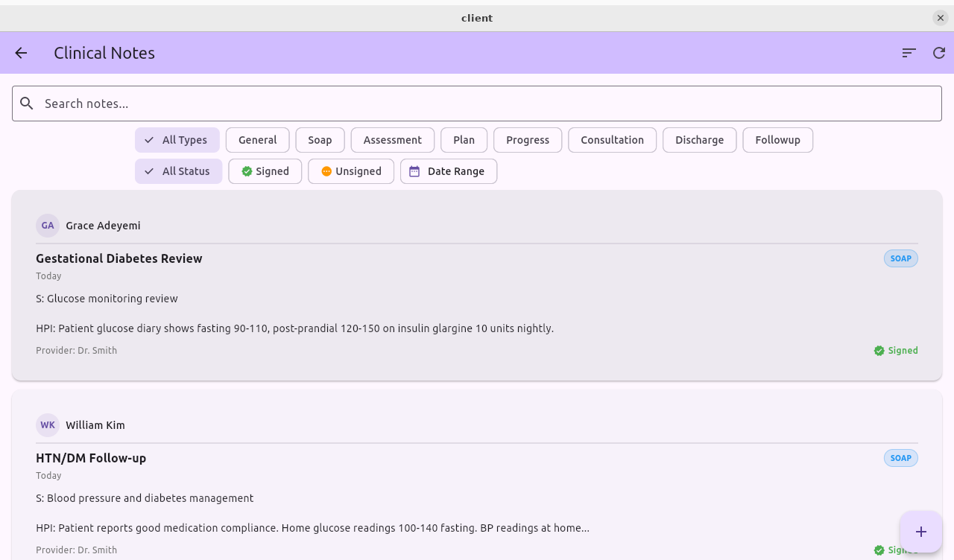Screen dimensions: 954x560
Task: Toggle the Signed status filter
Action: point(265,171)
